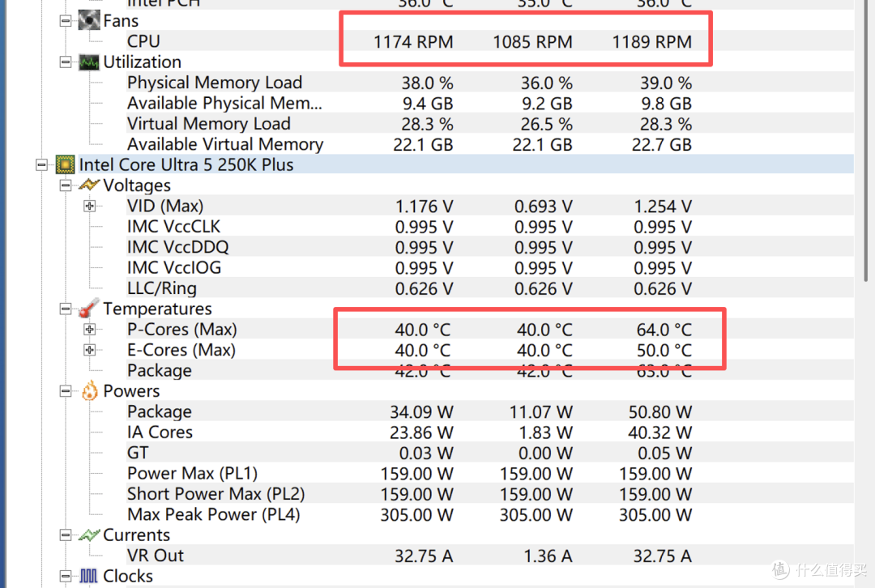The width and height of the screenshot is (875, 588).
Task: Click the Temperatures thermometer icon
Action: click(x=89, y=309)
